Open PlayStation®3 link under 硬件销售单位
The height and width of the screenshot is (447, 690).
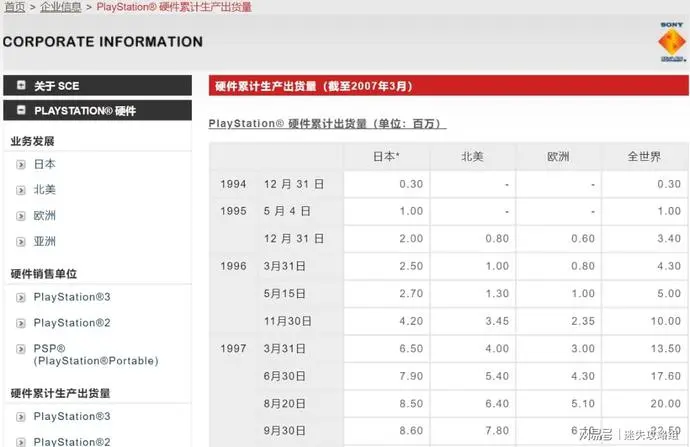[72, 297]
